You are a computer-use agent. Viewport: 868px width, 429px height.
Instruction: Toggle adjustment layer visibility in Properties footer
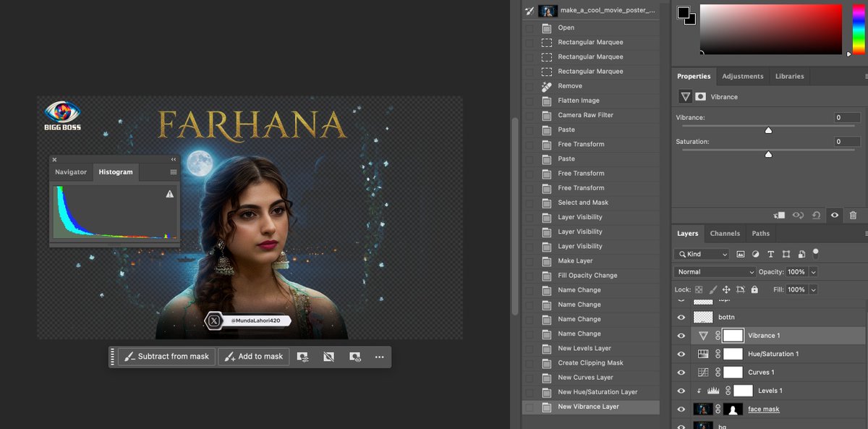[x=835, y=215]
